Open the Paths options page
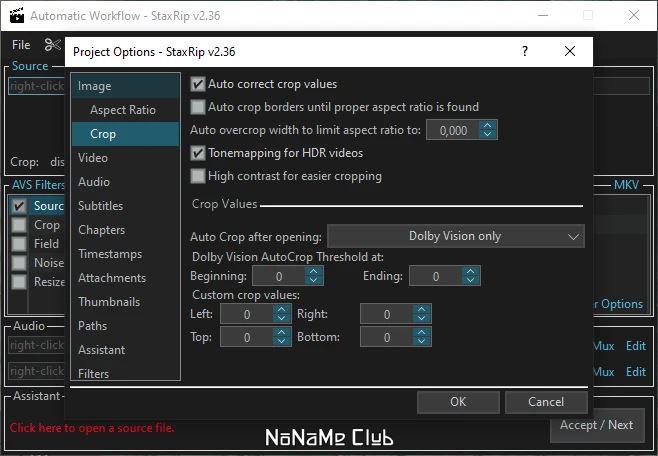658x456 pixels. click(x=125, y=326)
